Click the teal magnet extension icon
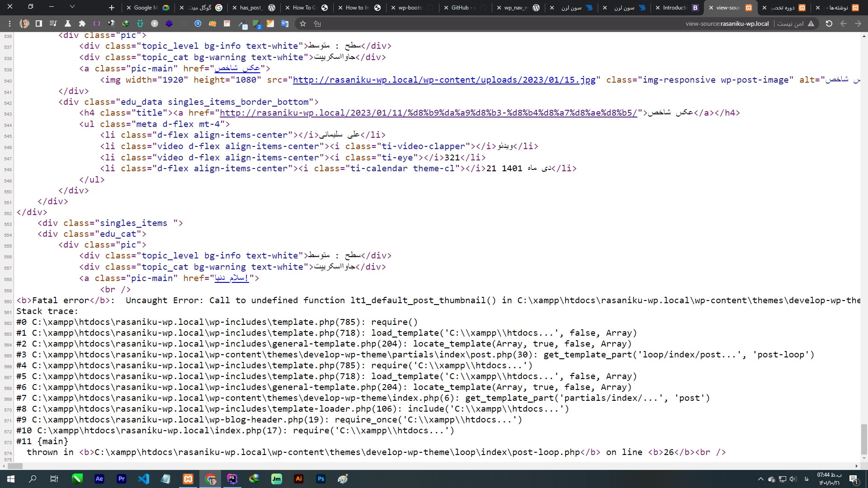Image resolution: width=868 pixels, height=488 pixels. tap(140, 23)
